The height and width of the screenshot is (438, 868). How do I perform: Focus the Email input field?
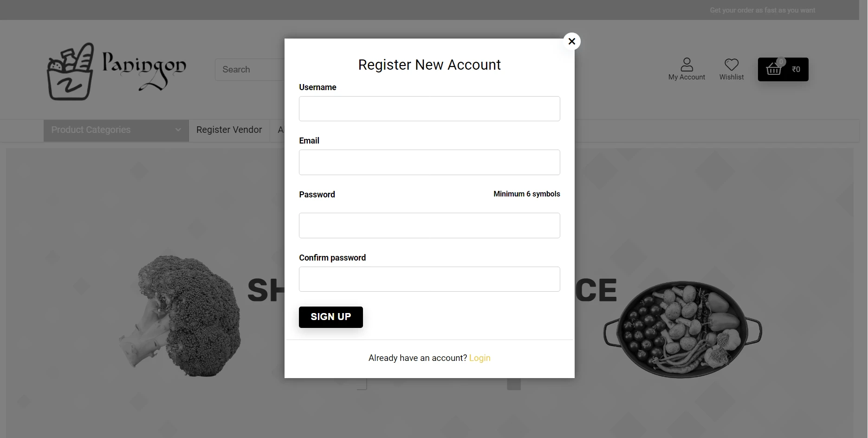pos(429,162)
